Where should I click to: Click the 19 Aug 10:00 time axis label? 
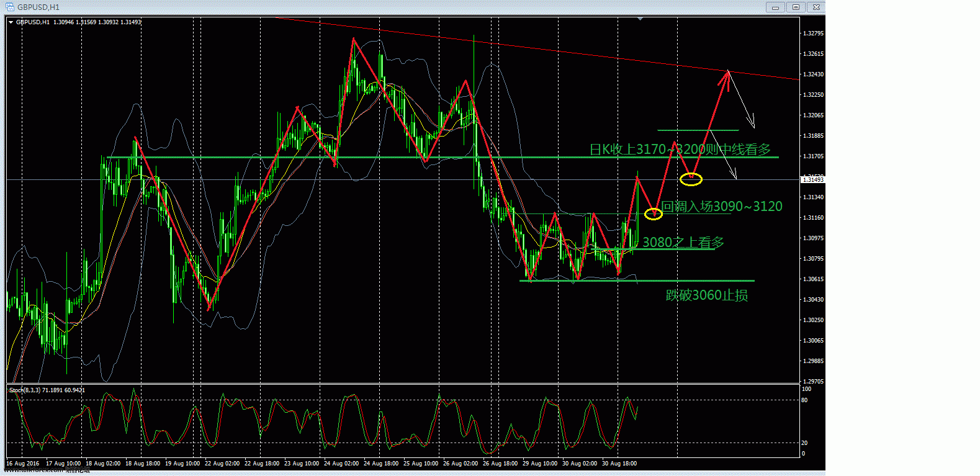pos(182,464)
